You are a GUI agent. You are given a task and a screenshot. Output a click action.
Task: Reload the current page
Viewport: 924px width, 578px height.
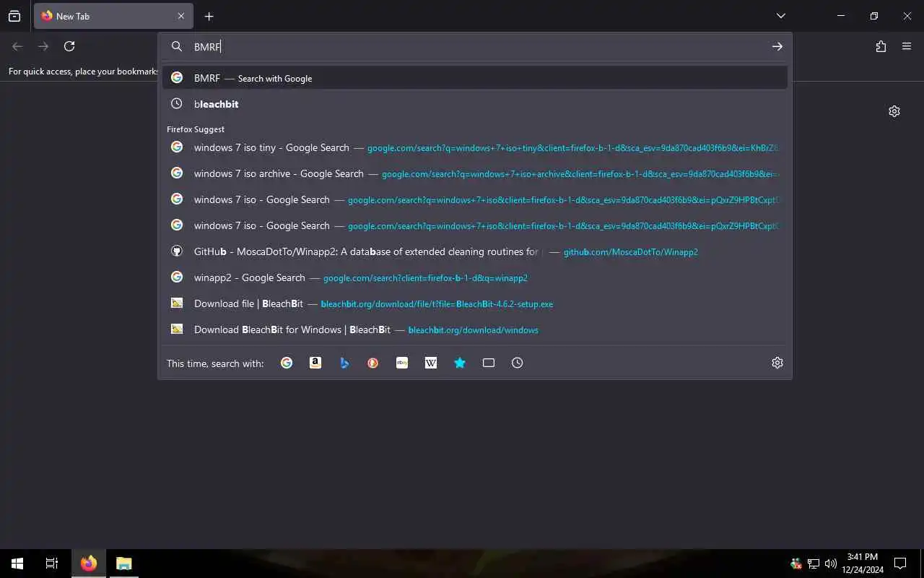pyautogui.click(x=69, y=46)
